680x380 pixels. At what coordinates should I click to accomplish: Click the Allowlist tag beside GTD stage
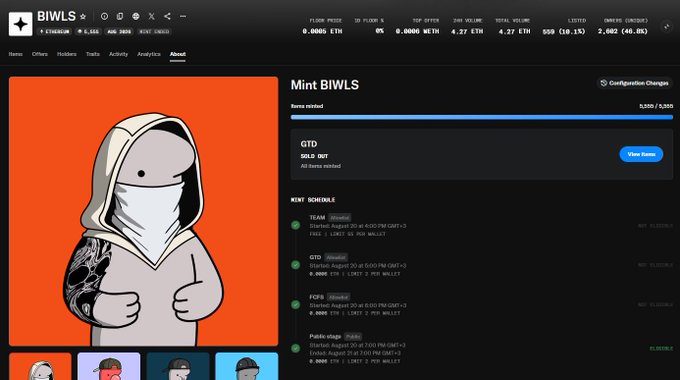tap(336, 258)
